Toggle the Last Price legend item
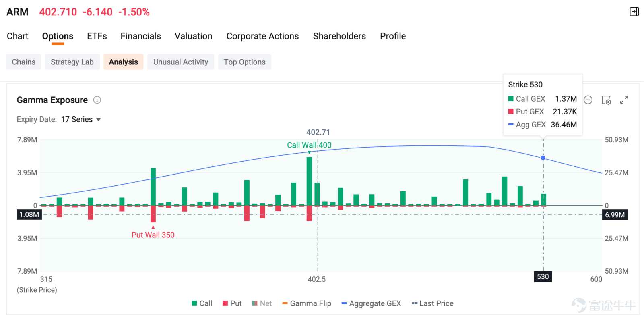 [x=432, y=303]
